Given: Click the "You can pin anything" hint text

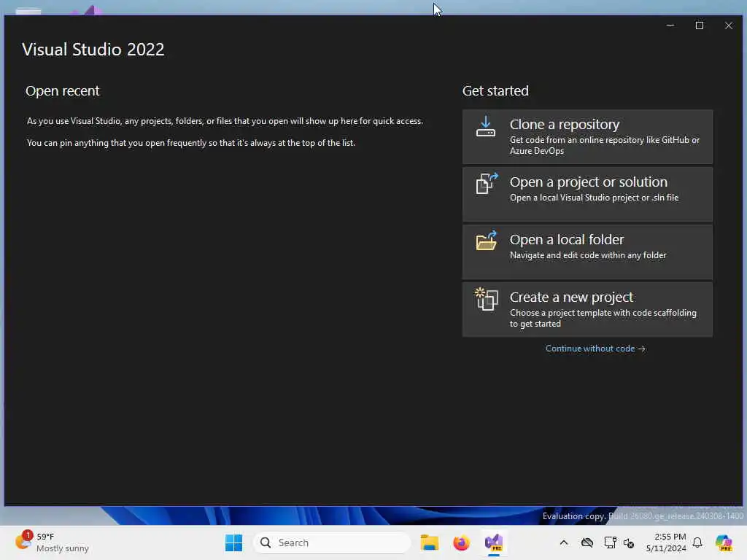Looking at the screenshot, I should click(191, 143).
